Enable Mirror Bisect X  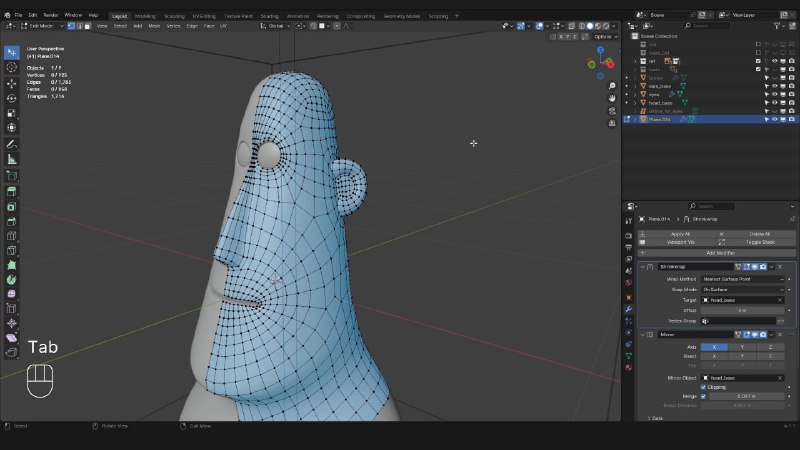click(714, 356)
